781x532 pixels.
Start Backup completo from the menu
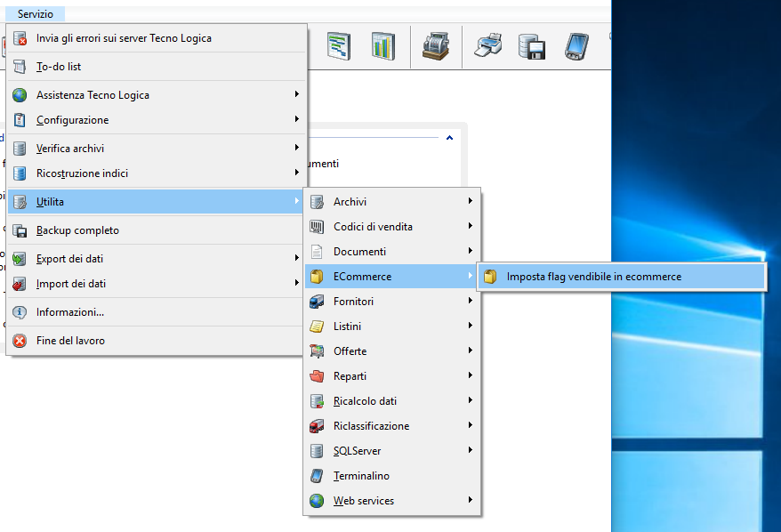(77, 230)
